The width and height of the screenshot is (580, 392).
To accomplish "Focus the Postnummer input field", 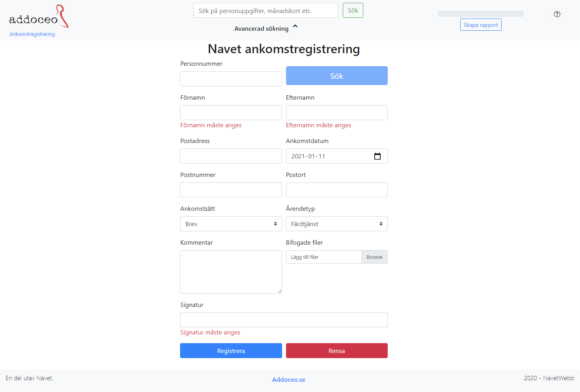I will point(231,190).
